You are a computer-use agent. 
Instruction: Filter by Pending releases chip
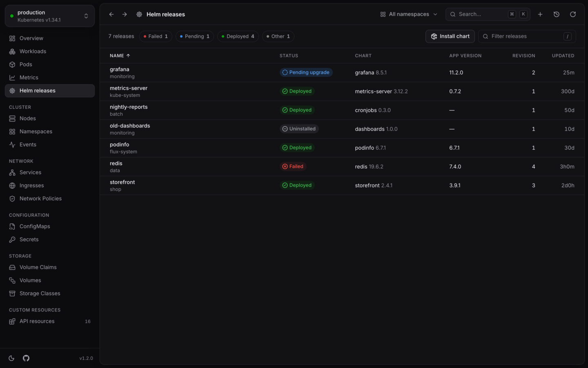tap(195, 36)
